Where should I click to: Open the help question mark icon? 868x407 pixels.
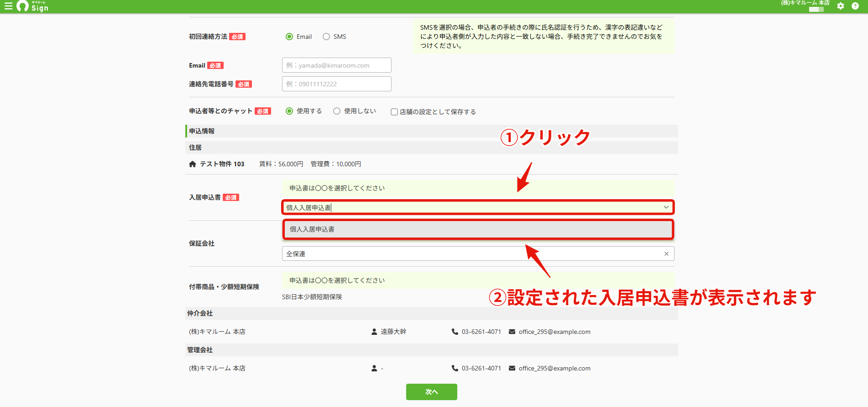[855, 6]
